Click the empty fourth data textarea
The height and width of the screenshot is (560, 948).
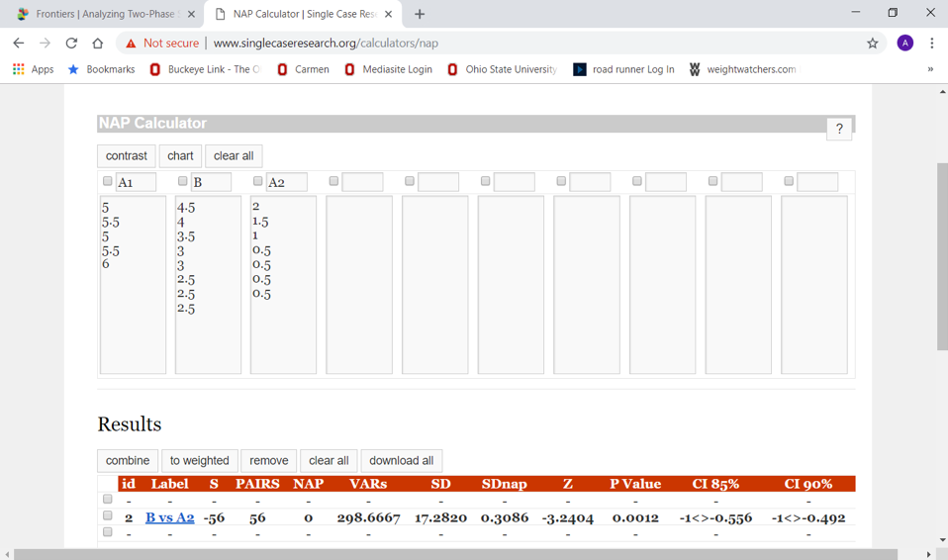tap(359, 284)
